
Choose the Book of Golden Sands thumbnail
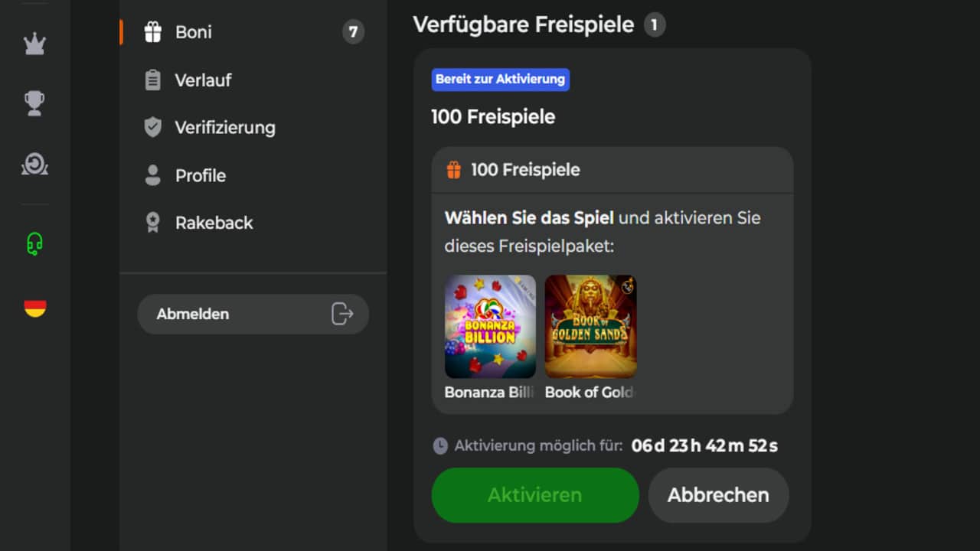pyautogui.click(x=590, y=327)
